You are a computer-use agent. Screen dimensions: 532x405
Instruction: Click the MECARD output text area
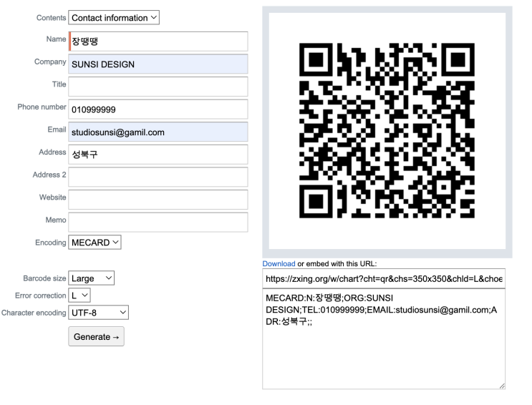tap(384, 339)
